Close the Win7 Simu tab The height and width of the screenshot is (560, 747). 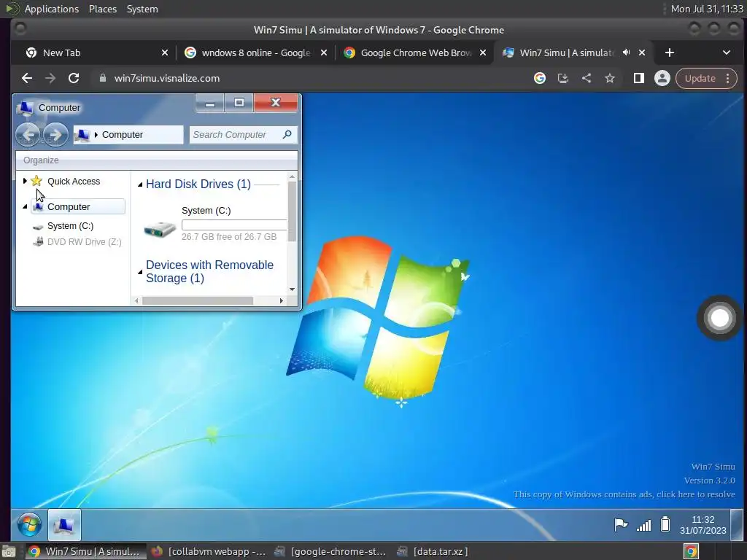[642, 52]
